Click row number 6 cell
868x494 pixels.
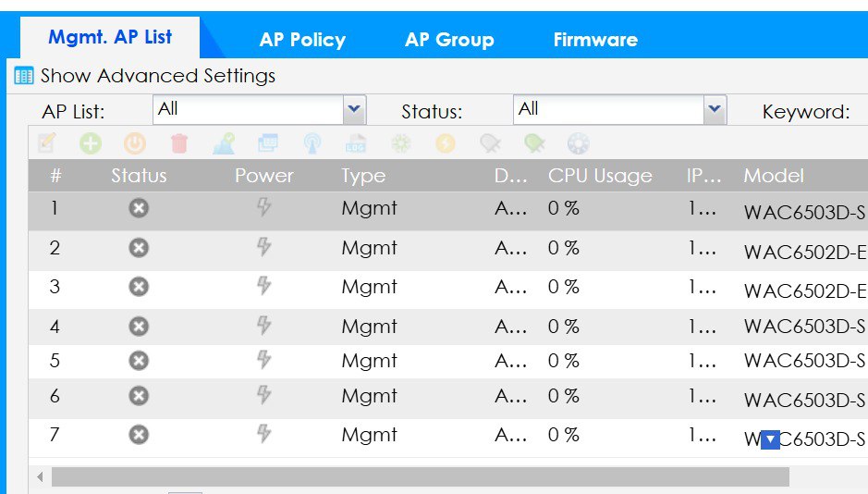55,396
